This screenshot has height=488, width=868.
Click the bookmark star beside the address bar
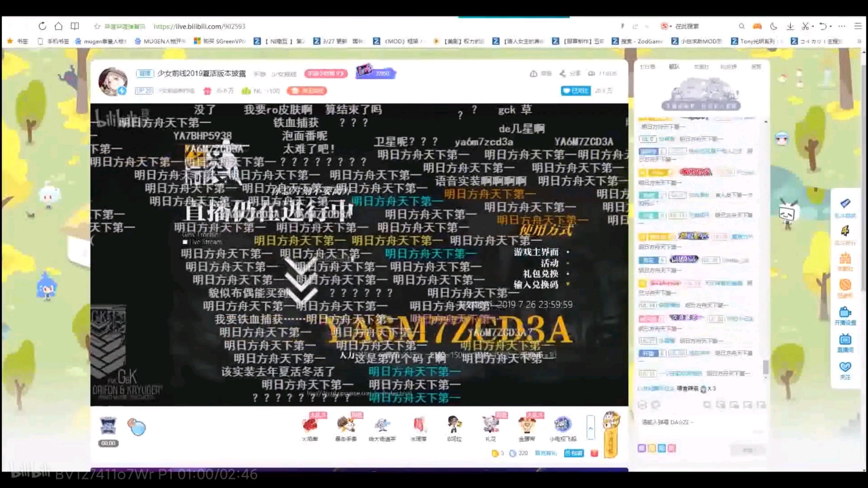97,26
